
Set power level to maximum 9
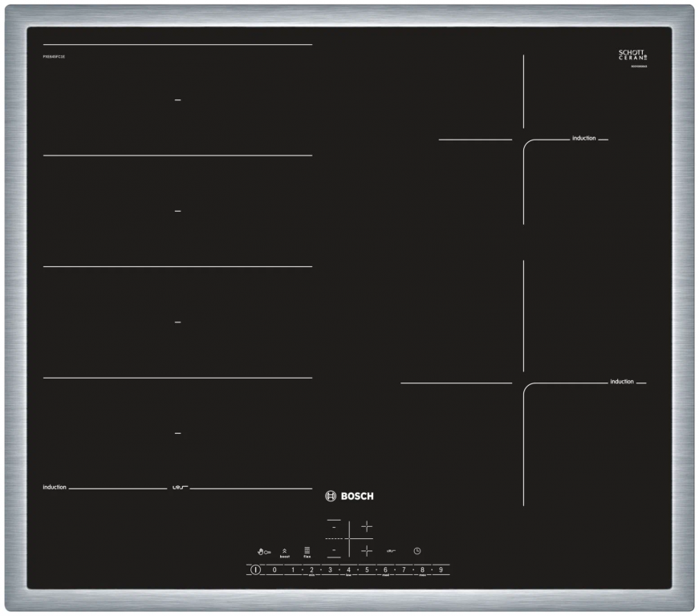(441, 569)
